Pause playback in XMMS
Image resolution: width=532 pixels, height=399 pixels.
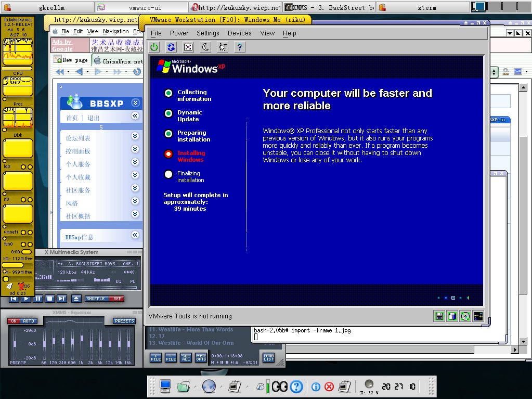coord(37,299)
